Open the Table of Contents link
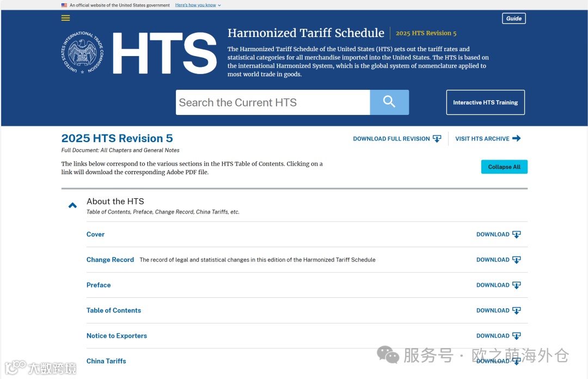588x379 pixels. [x=114, y=310]
